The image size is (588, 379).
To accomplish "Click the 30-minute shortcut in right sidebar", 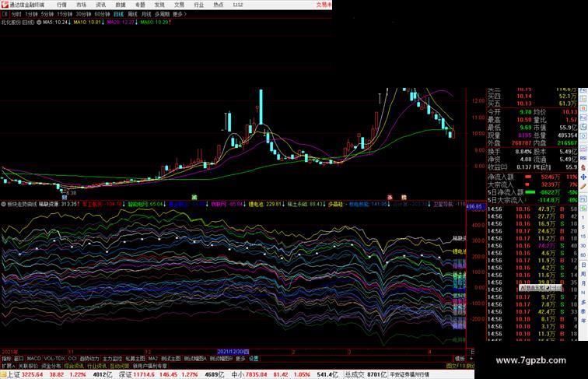I will [583, 246].
